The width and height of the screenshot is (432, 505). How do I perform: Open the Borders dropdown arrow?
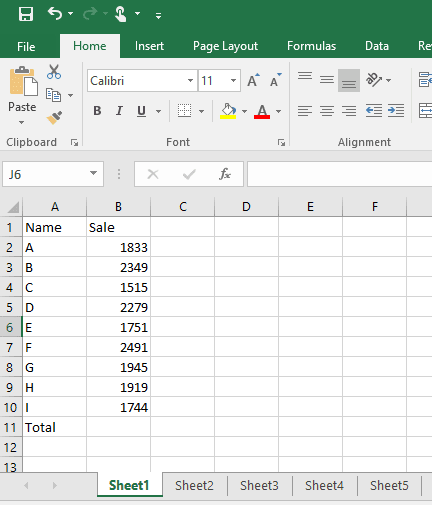click(202, 111)
